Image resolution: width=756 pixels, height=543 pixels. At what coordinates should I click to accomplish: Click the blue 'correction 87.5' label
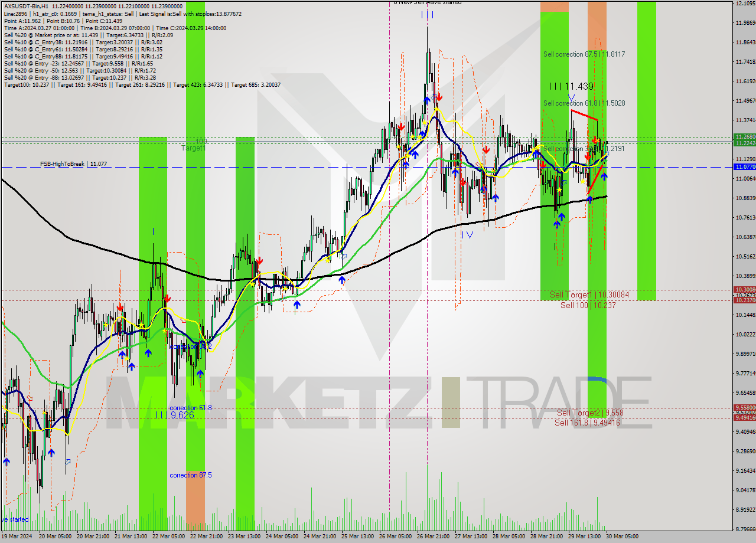point(191,475)
